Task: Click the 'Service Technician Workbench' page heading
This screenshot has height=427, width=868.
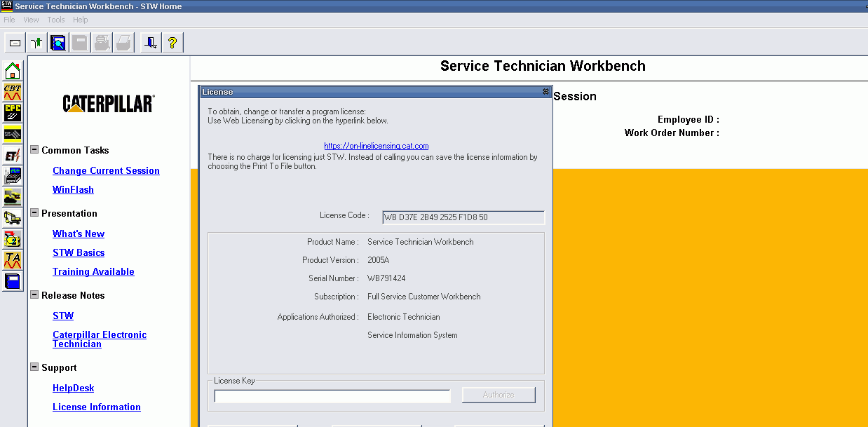Action: tap(543, 66)
